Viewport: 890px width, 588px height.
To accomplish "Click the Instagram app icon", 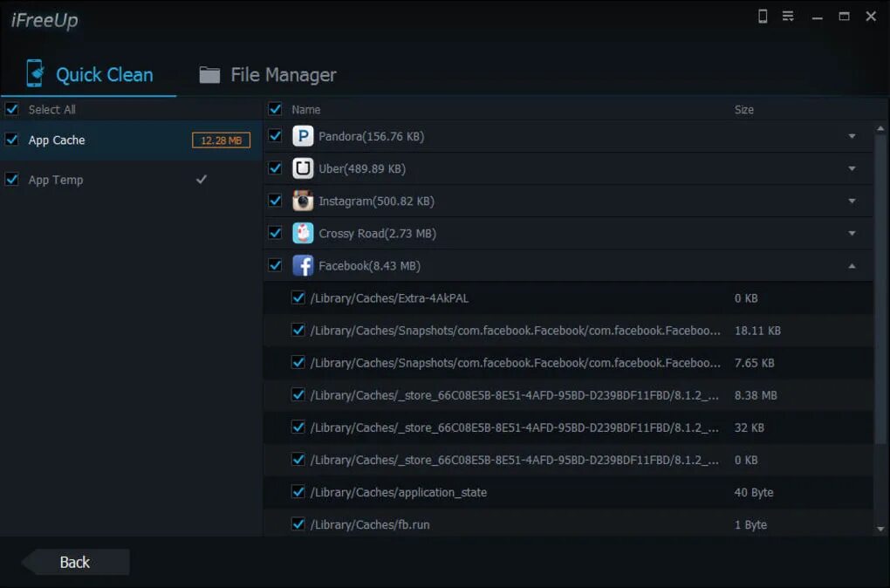I will click(x=303, y=201).
